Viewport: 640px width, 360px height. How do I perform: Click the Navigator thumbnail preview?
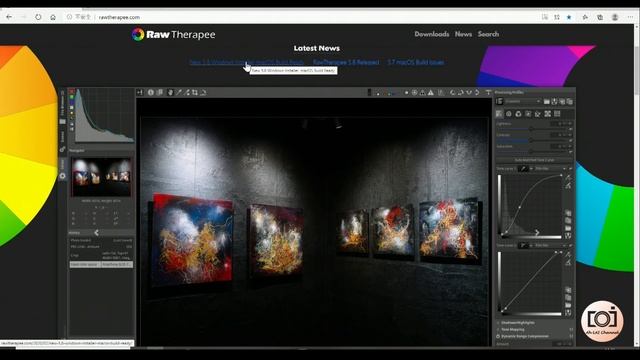click(x=101, y=176)
